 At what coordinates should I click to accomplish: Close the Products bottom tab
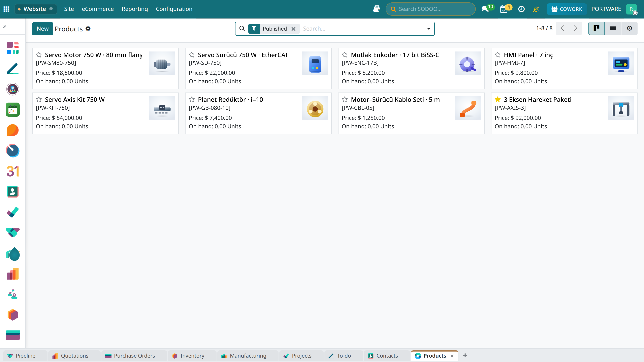(452, 356)
